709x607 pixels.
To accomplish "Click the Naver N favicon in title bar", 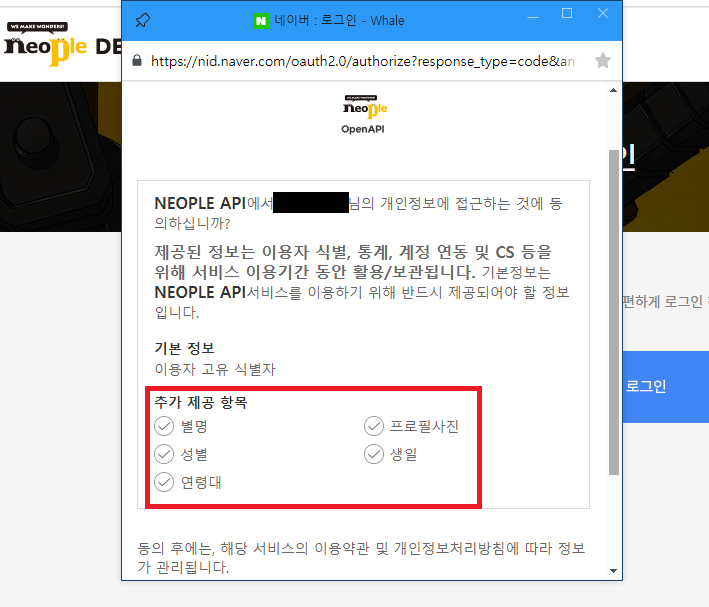I will coord(260,21).
